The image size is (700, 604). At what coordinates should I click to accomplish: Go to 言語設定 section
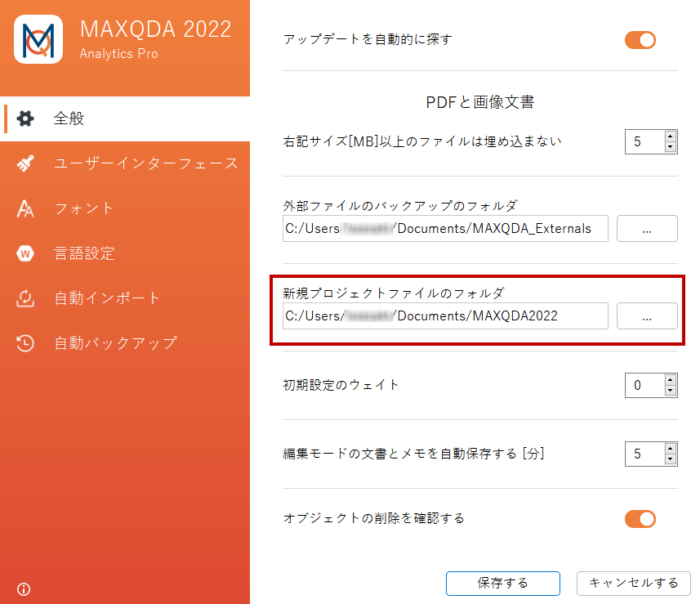(x=125, y=253)
